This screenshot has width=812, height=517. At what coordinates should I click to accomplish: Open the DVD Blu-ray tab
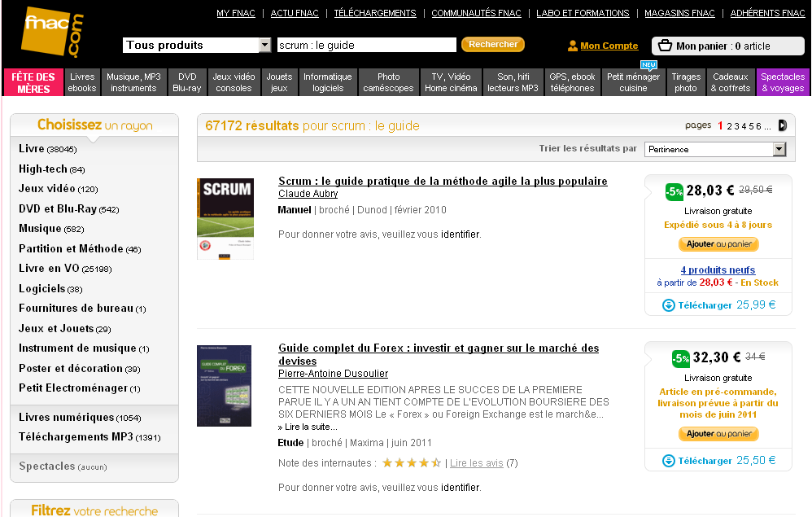point(187,82)
